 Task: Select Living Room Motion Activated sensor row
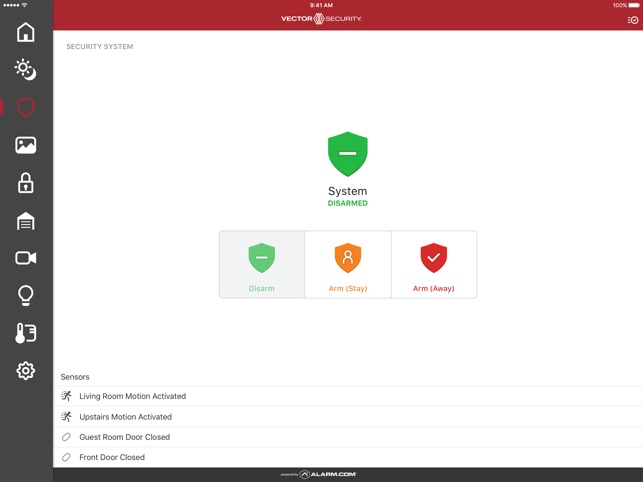tap(348, 396)
